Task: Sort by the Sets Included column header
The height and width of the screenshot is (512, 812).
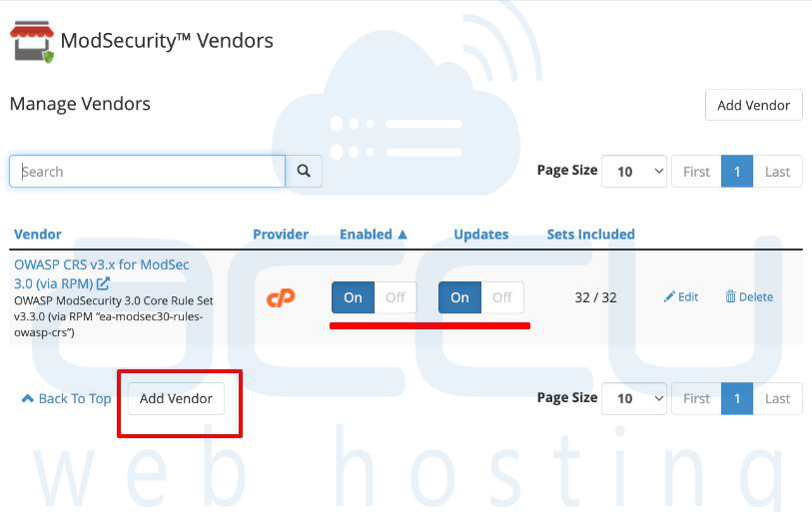Action: pos(591,234)
